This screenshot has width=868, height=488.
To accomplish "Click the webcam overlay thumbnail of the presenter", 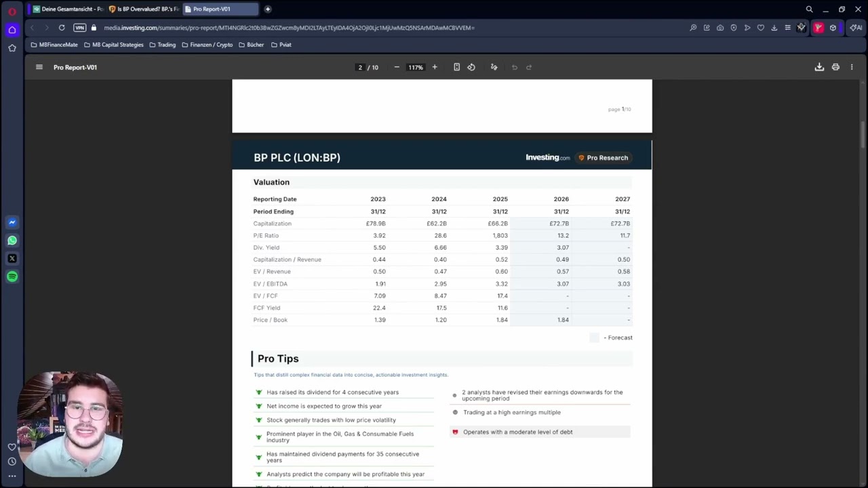I will [x=70, y=424].
